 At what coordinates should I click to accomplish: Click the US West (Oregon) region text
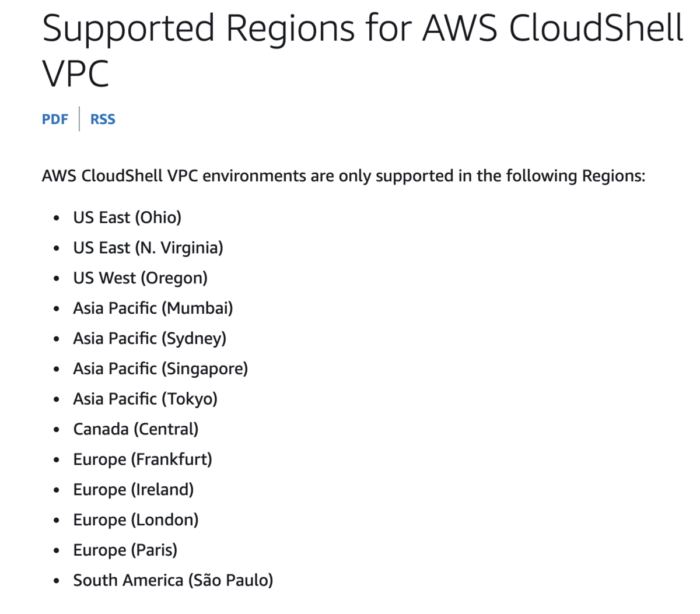(x=140, y=278)
